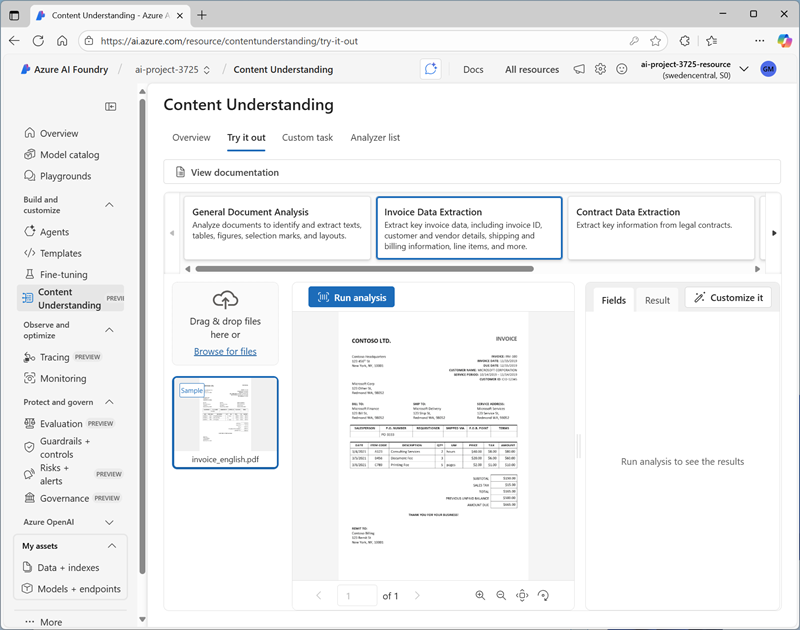Viewport: 800px width, 630px height.
Task: Zoom out on the invoice preview
Action: coord(501,595)
